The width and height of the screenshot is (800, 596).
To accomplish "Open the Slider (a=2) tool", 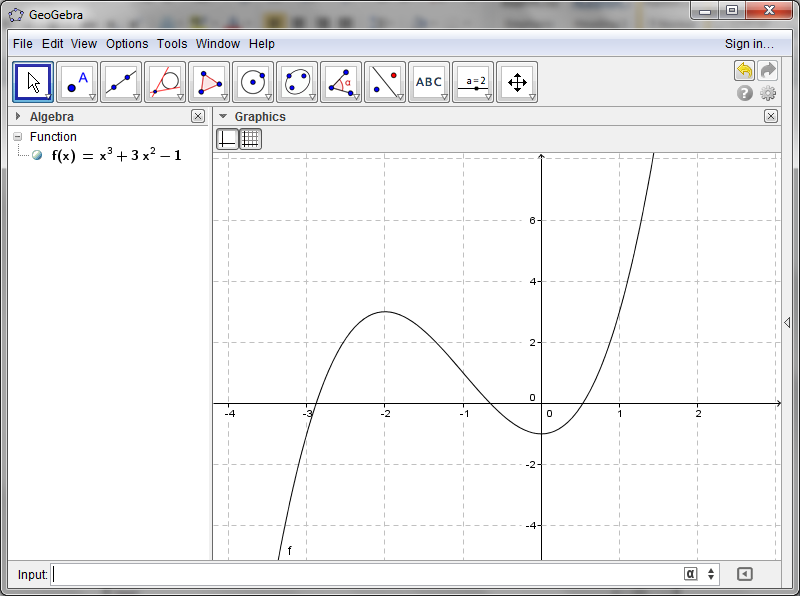I will coord(473,80).
